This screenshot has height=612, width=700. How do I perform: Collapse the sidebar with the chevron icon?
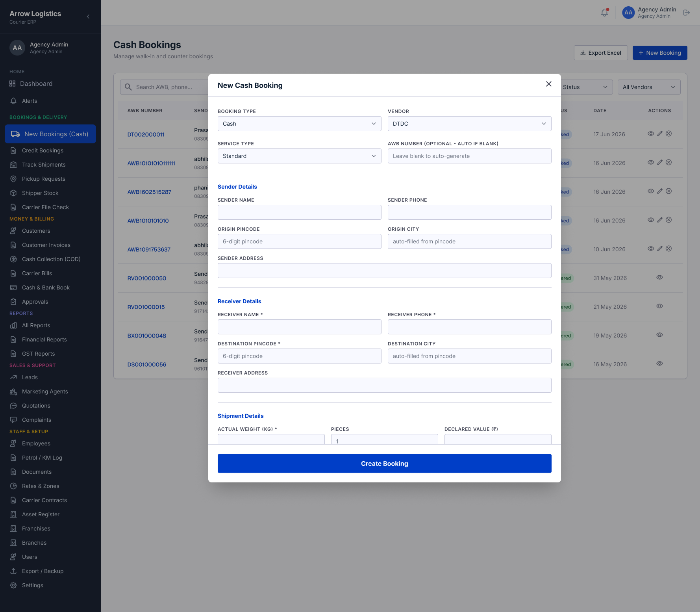(88, 17)
